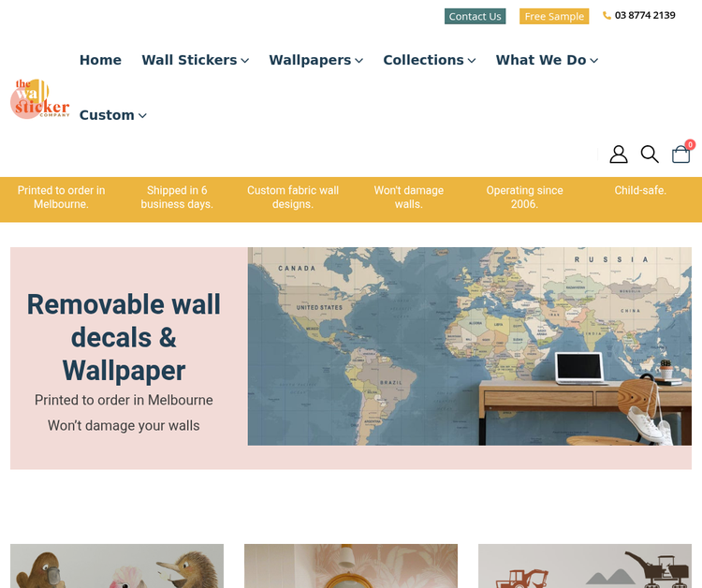Viewport: 702px width, 588px height.
Task: Click the world map wallpaper banner image
Action: coord(470,346)
